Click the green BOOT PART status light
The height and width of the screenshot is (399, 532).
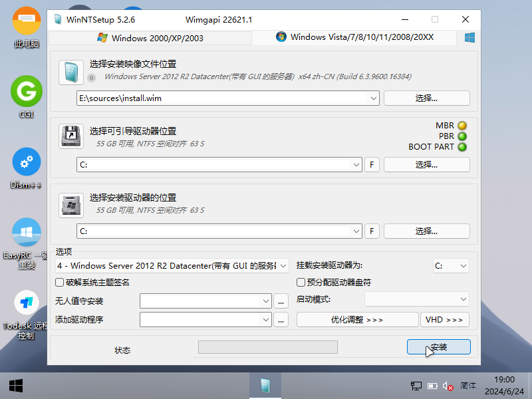462,147
